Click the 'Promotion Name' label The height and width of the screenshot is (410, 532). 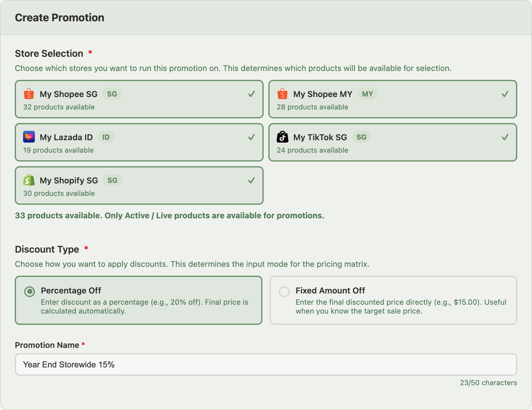(47, 345)
